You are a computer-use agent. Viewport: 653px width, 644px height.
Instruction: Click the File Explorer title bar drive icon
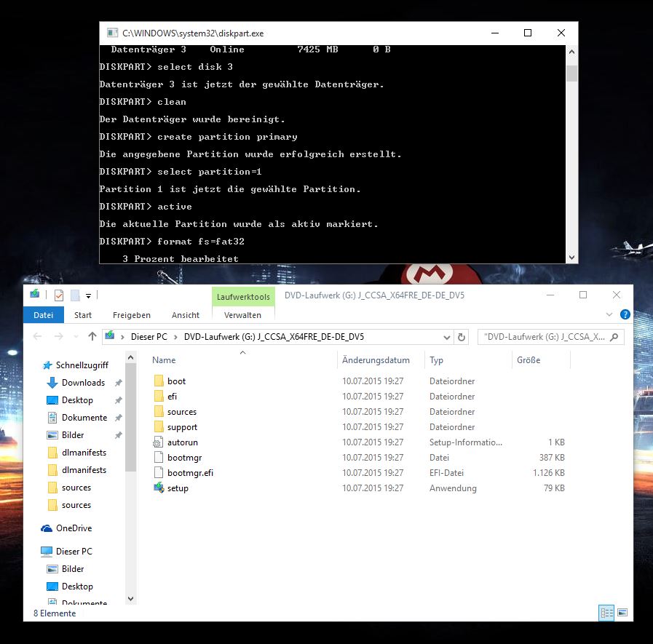34,294
